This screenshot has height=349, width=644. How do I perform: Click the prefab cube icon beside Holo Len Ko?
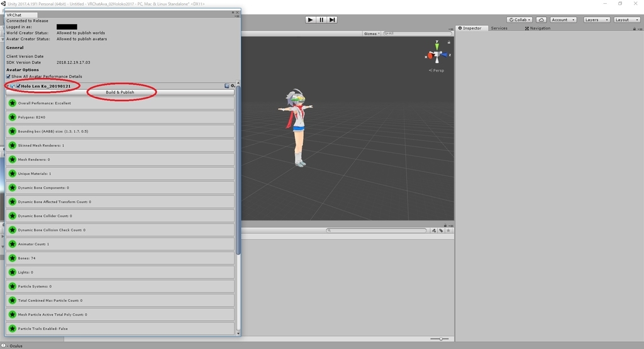pyautogui.click(x=13, y=86)
